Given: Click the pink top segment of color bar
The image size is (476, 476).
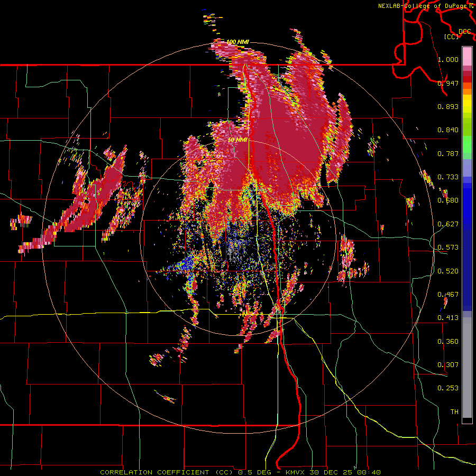Looking at the screenshot, I should (x=467, y=57).
